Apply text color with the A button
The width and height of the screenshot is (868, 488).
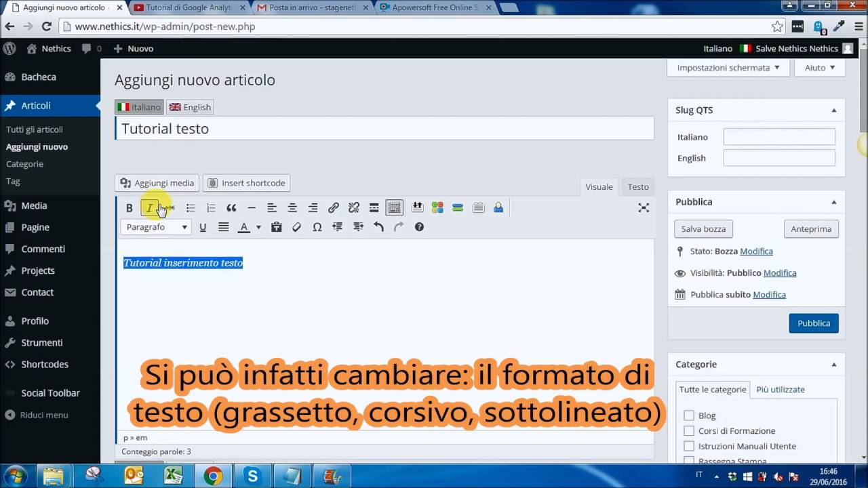244,227
